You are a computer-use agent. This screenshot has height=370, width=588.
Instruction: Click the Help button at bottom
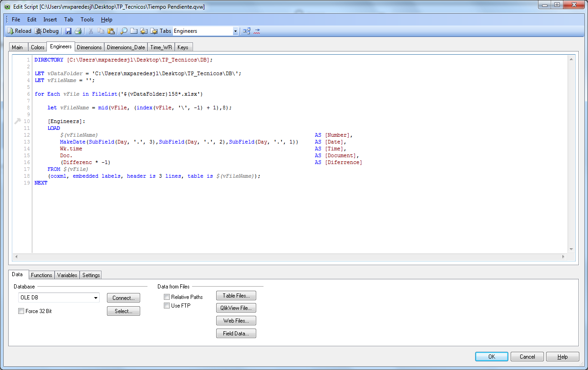coord(563,357)
